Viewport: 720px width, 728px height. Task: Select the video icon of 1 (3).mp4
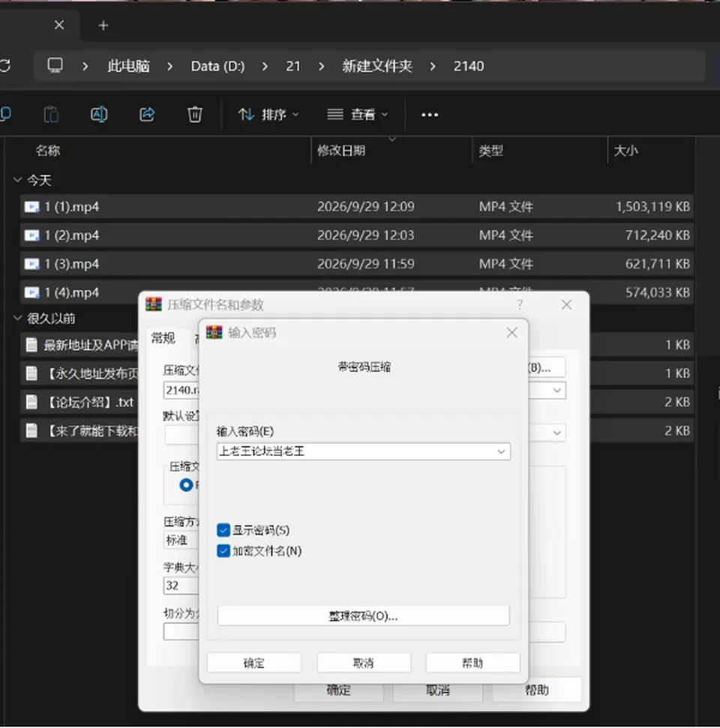point(31,264)
